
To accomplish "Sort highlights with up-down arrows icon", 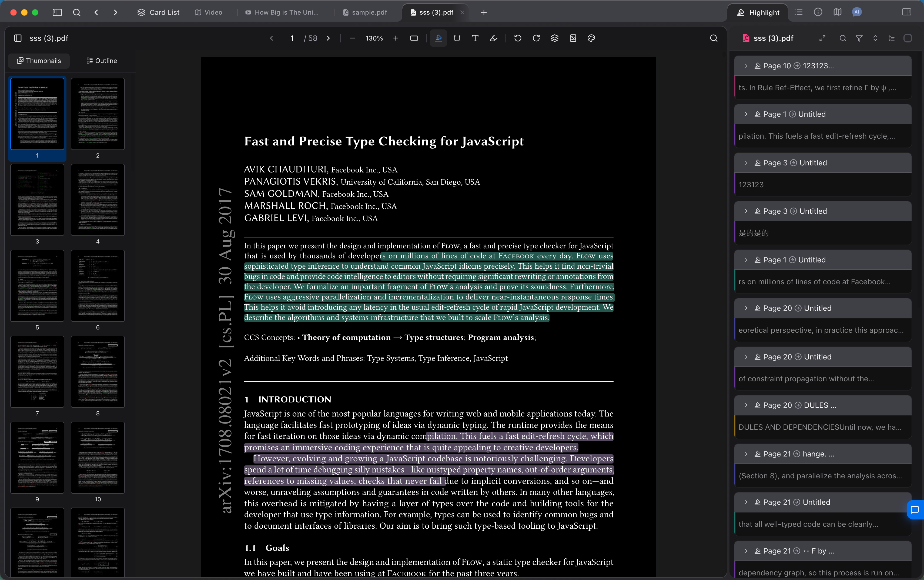I will coord(875,38).
